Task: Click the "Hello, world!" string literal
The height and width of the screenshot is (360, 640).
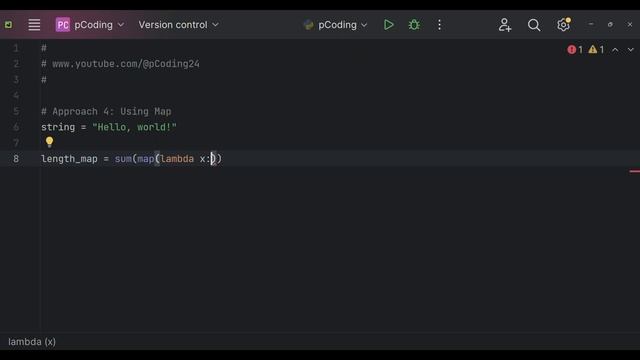Action: pos(134,127)
